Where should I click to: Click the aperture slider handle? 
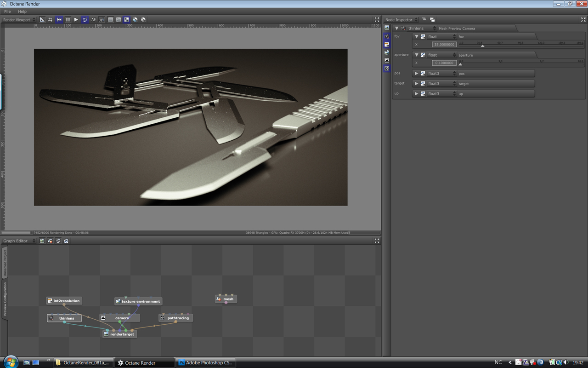tap(460, 64)
